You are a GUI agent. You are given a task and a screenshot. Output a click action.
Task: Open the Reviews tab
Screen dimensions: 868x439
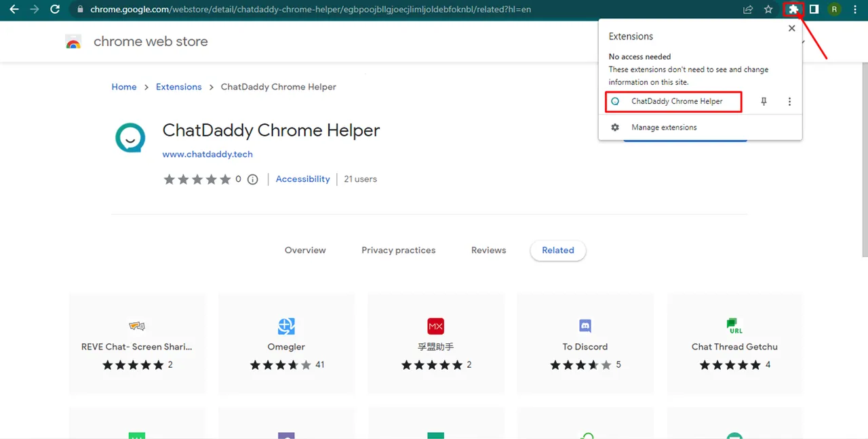click(488, 250)
